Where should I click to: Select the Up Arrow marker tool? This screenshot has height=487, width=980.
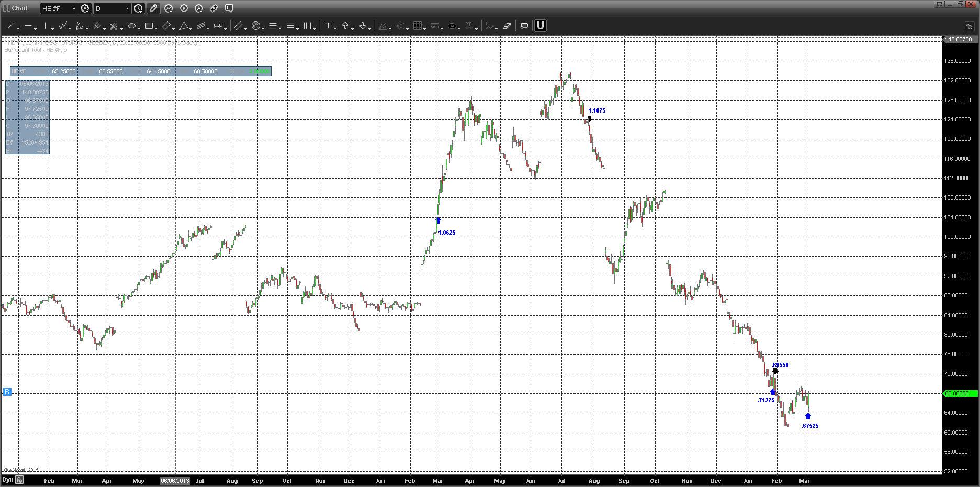345,26
